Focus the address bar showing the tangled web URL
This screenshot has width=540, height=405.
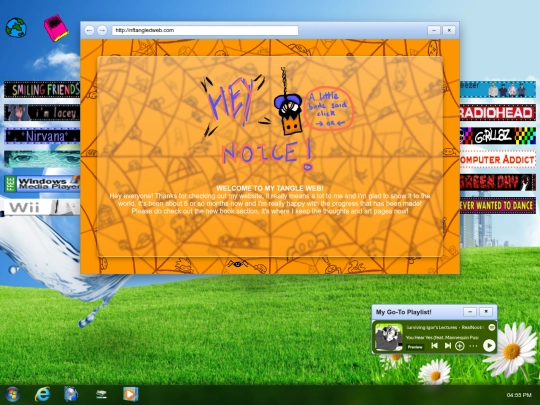pyautogui.click(x=205, y=30)
